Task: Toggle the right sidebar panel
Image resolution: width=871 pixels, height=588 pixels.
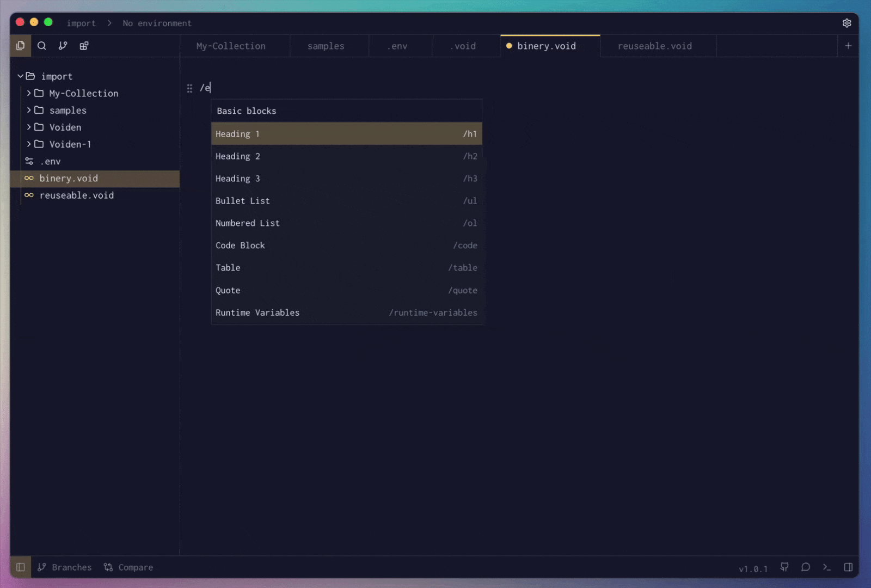Action: tap(848, 567)
